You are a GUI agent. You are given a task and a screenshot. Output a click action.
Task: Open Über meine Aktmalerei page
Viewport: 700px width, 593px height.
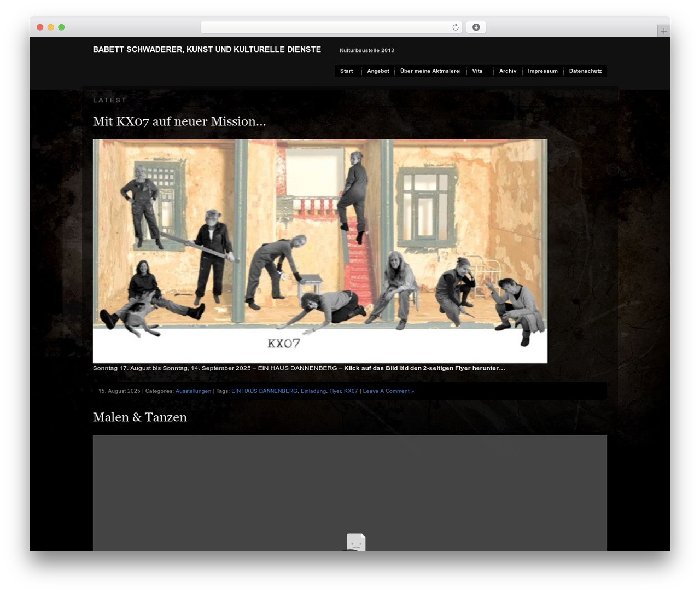[430, 71]
